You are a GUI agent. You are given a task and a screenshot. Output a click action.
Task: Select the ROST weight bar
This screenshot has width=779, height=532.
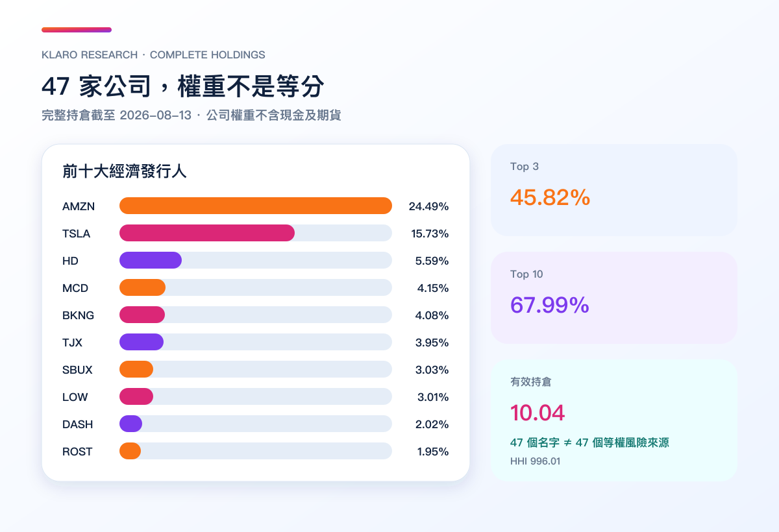130,451
